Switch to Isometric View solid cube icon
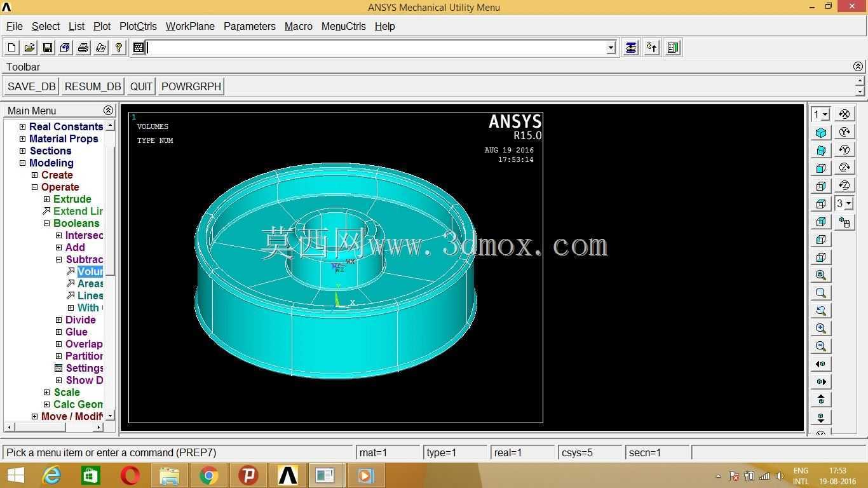The height and width of the screenshot is (488, 868). 821,133
